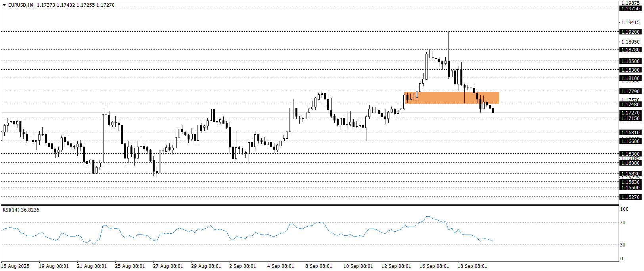This screenshot has width=644, height=271.
Task: Select the 1.15630 price level label
Action: (x=630, y=182)
